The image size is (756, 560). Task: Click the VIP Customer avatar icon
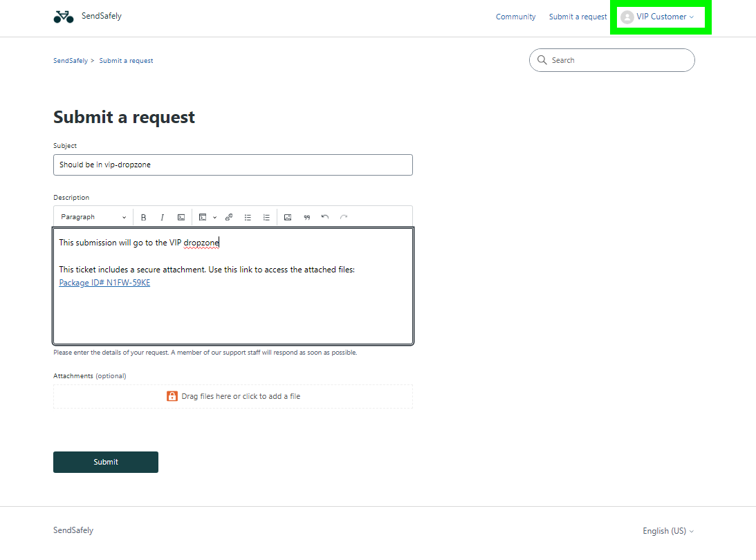627,17
